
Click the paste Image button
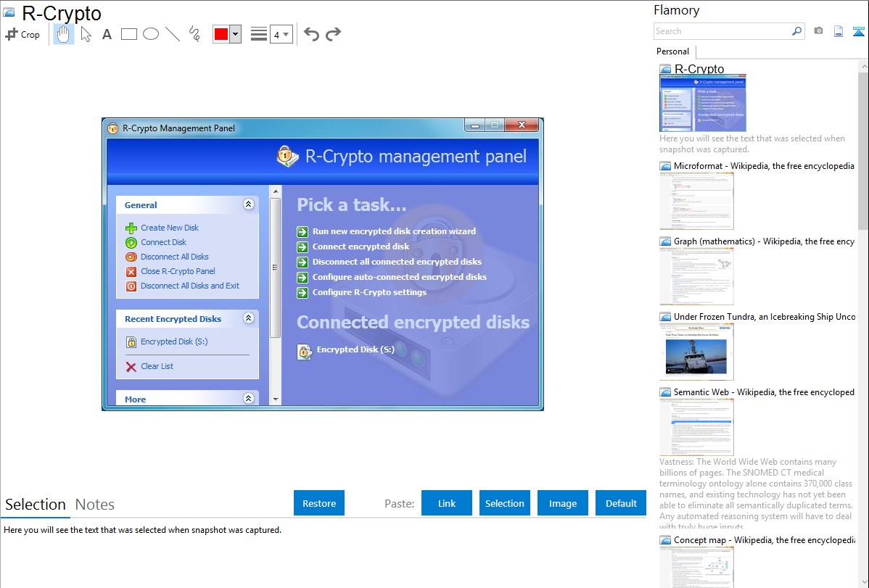pyautogui.click(x=563, y=503)
